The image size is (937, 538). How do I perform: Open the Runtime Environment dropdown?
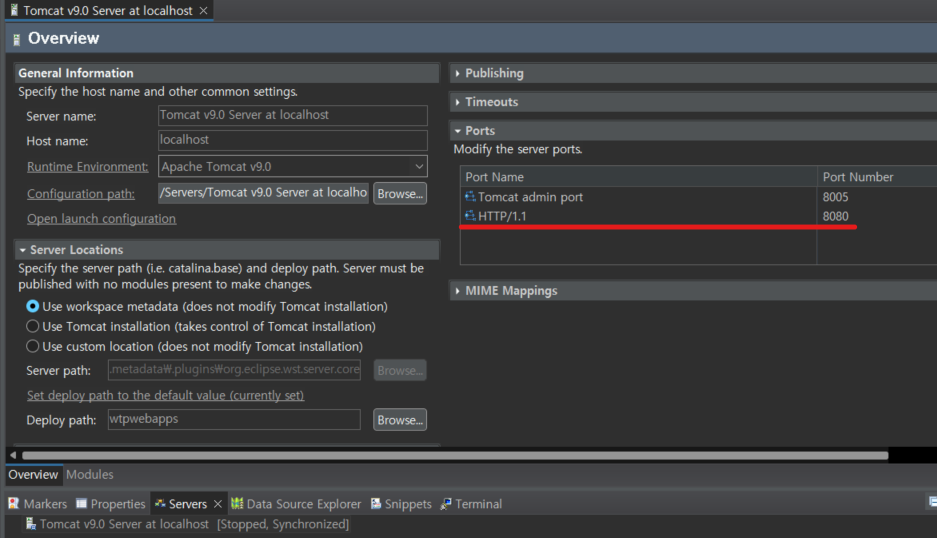click(x=419, y=166)
